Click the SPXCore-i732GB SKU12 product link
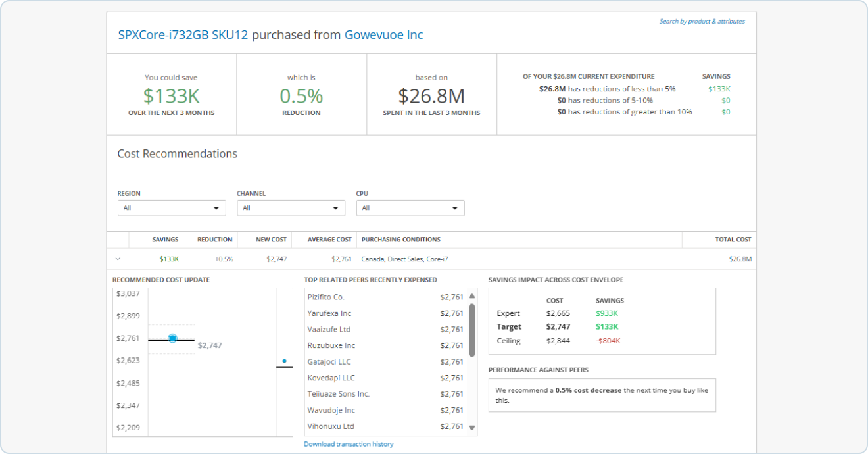The height and width of the screenshot is (454, 868). pos(183,35)
